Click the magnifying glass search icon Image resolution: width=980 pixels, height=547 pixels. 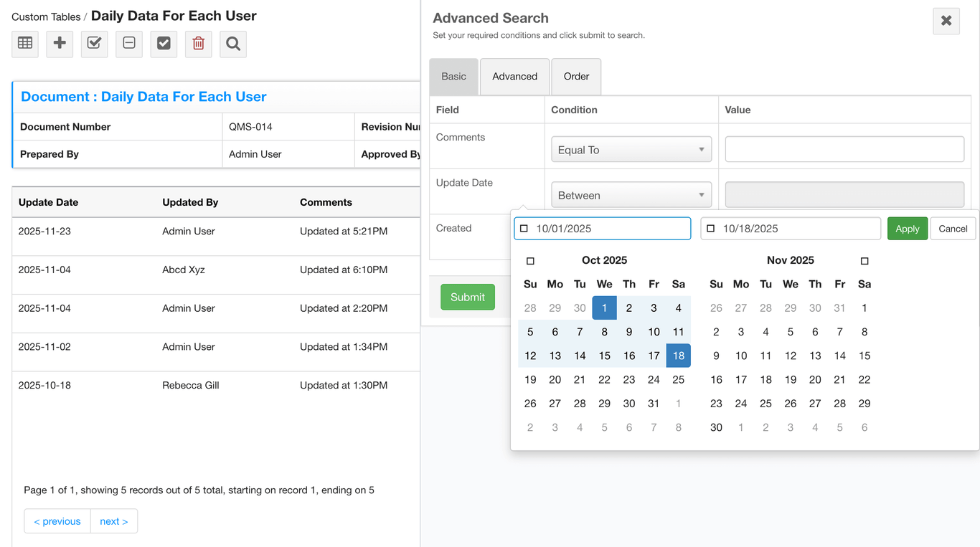(233, 44)
